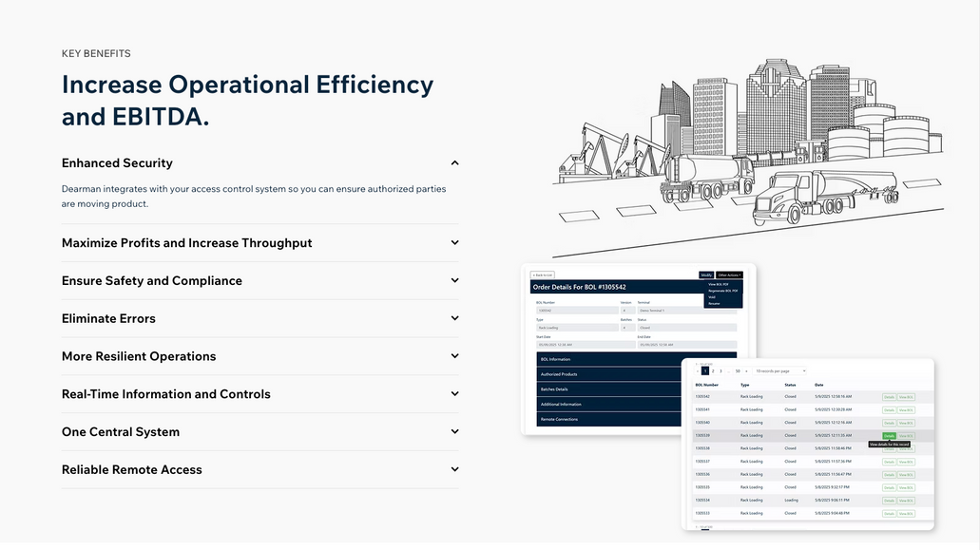Open the Other Actions dropdown
The height and width of the screenshot is (550, 980).
point(729,275)
